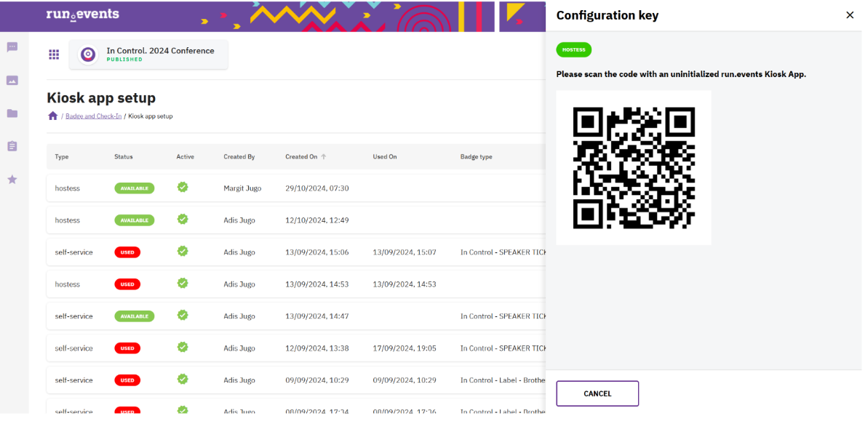Click Label - Brother badge in 09/09/2024 row

[503, 380]
